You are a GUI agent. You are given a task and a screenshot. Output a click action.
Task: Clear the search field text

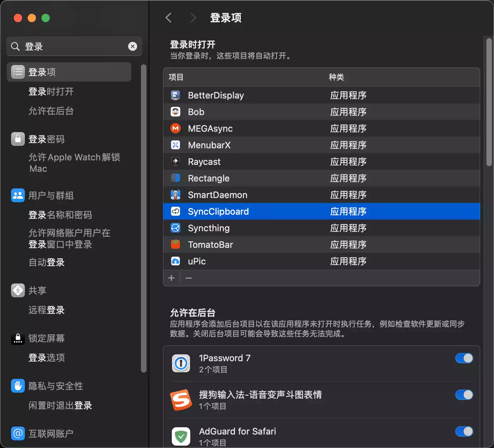pos(133,47)
